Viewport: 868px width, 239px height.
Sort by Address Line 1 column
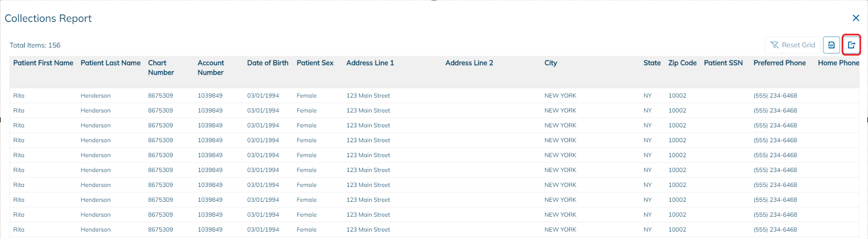point(370,63)
